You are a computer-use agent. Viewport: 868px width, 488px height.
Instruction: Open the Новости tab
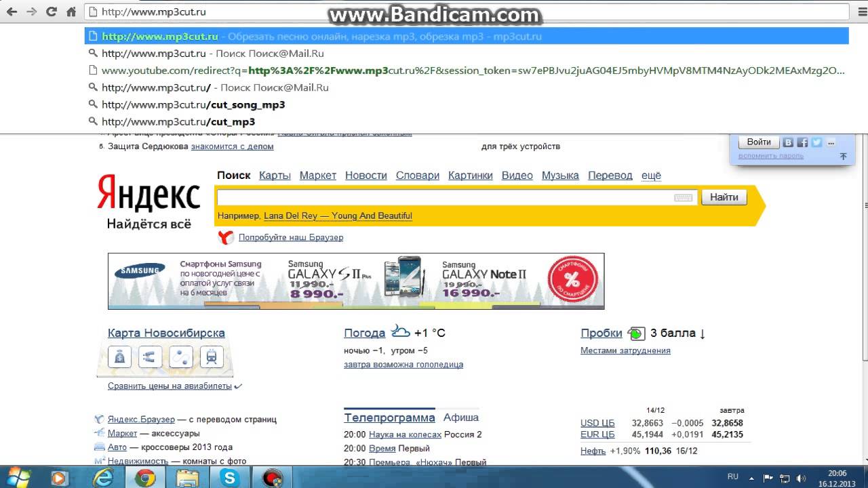[x=366, y=176]
